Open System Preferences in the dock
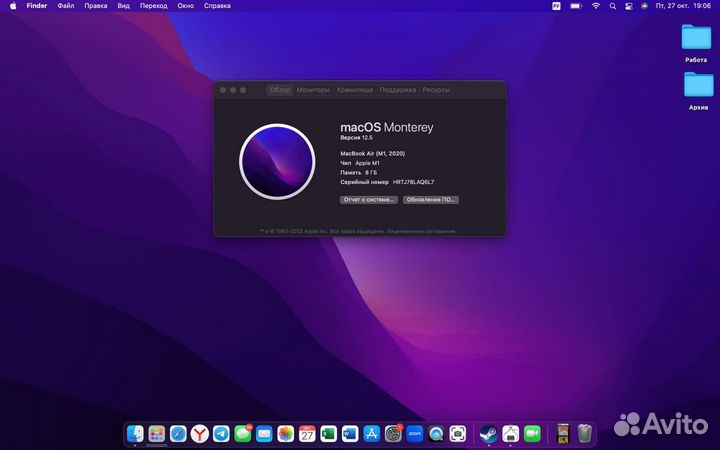The height and width of the screenshot is (450, 720). pos(393,433)
